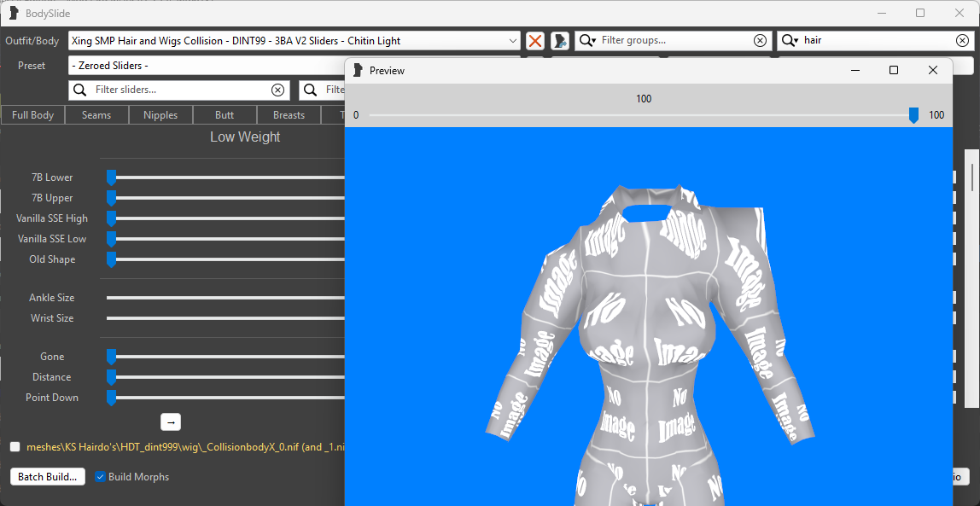Uncheck the Build Morphs checkbox
Viewport: 980px width, 506px height.
click(99, 477)
